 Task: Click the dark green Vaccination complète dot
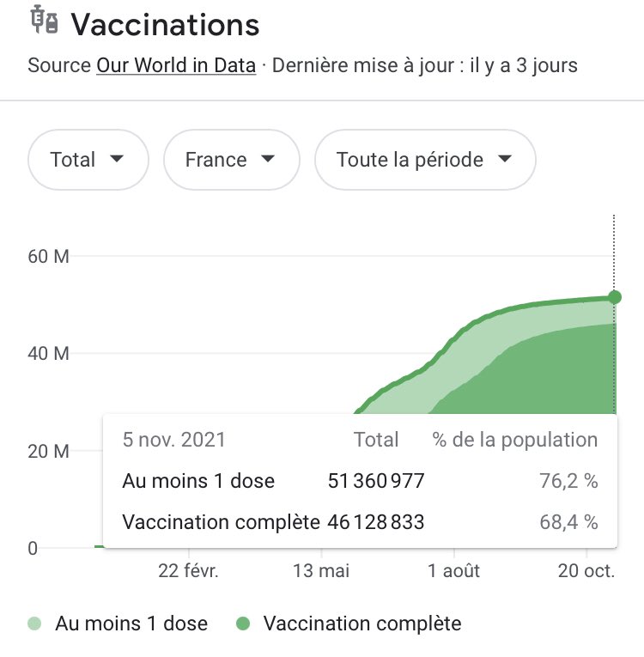(243, 624)
